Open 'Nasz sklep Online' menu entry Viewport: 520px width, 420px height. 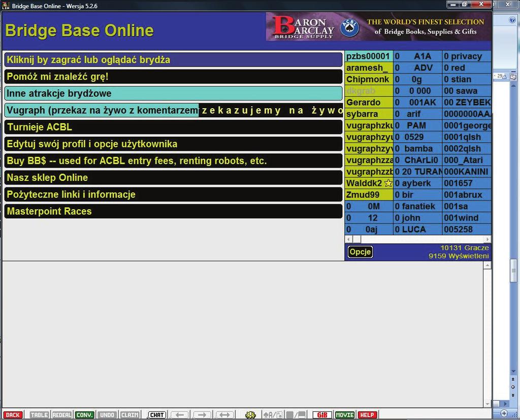[x=174, y=177]
